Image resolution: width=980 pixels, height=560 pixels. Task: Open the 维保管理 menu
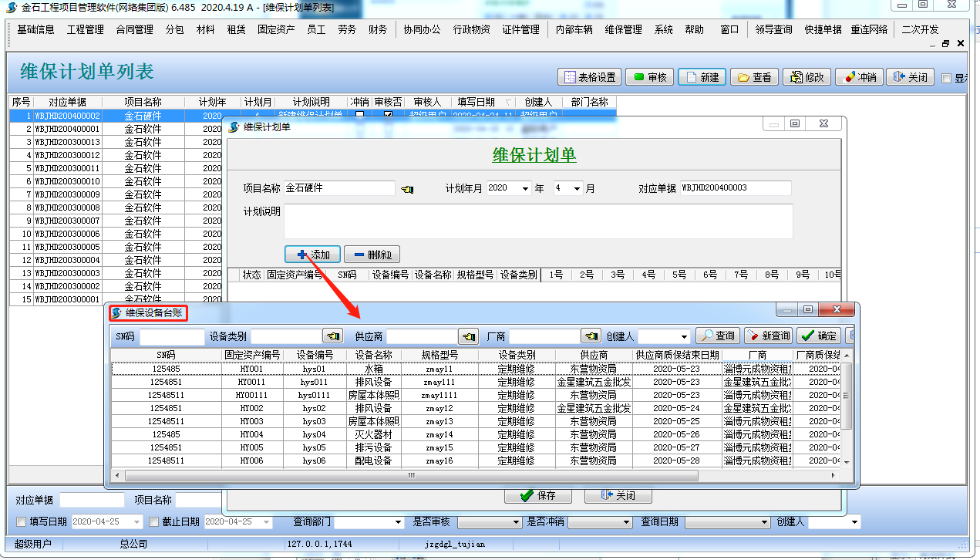(623, 30)
